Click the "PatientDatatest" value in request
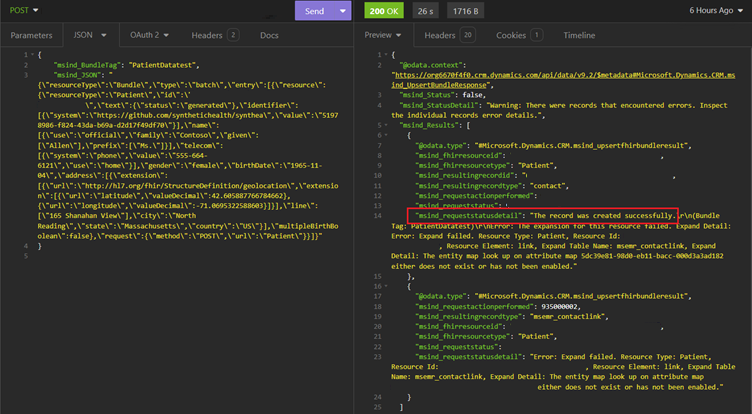 coord(162,65)
